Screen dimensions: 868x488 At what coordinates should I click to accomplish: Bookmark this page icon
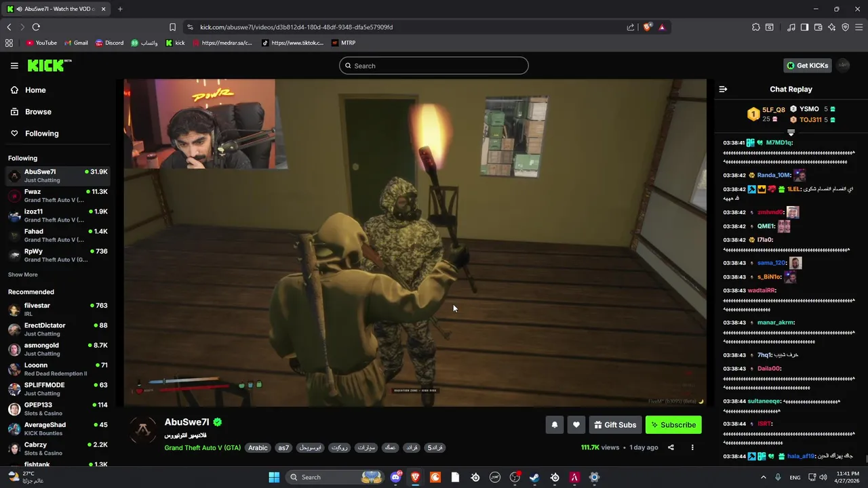[172, 27]
